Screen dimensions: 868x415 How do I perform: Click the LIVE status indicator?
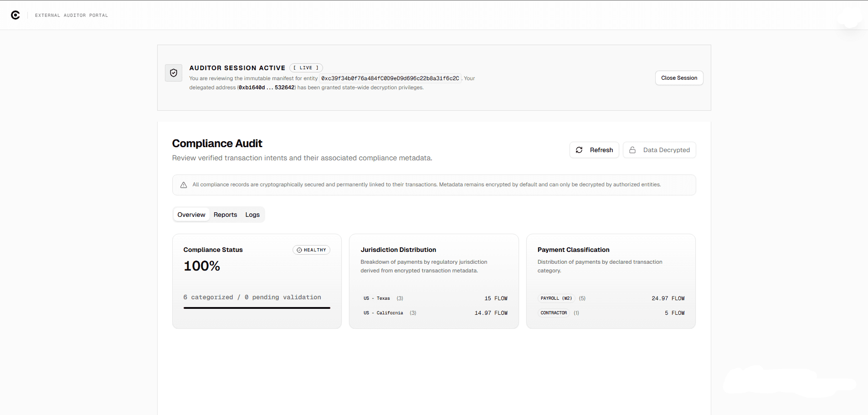306,67
